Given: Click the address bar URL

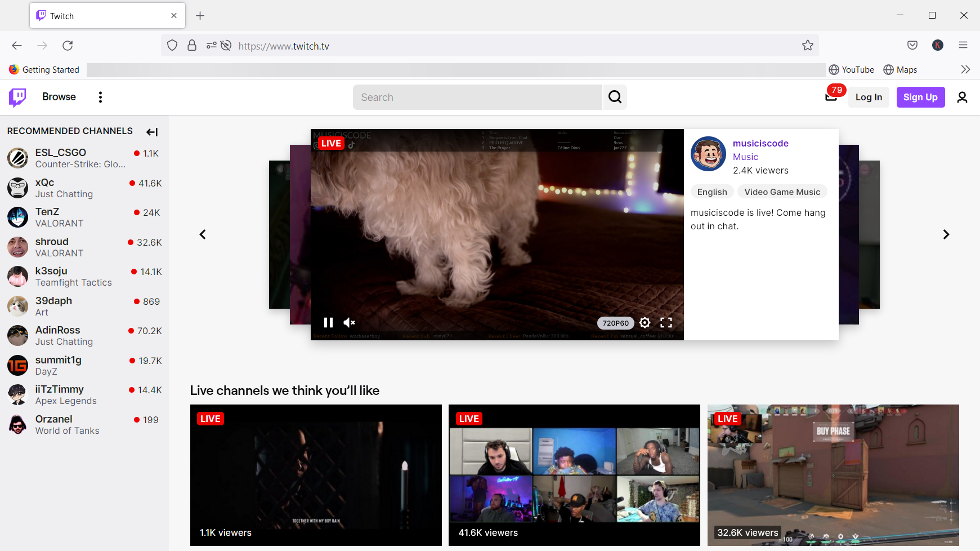Looking at the screenshot, I should tap(284, 46).
